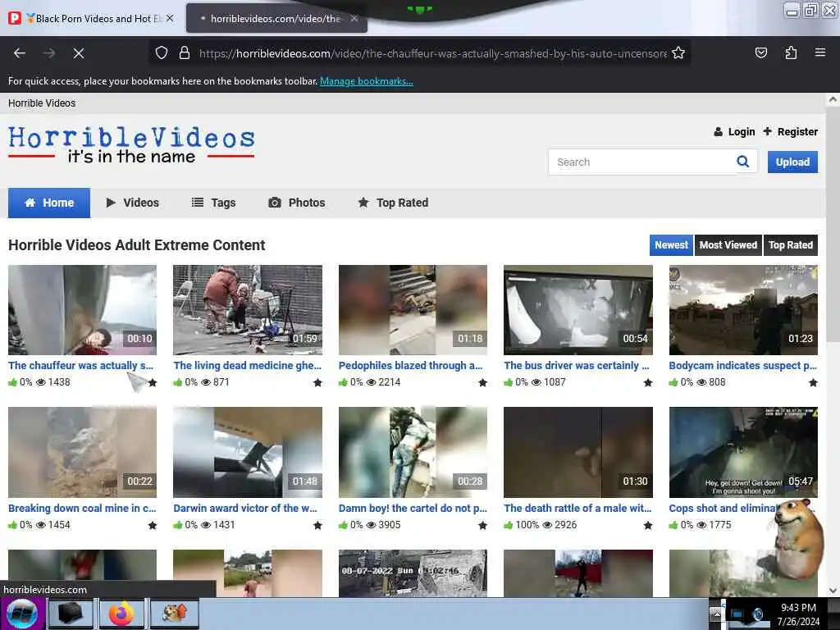Open the 'Breaking down coal mine in c...' title link
This screenshot has height=630, width=840.
click(x=82, y=508)
